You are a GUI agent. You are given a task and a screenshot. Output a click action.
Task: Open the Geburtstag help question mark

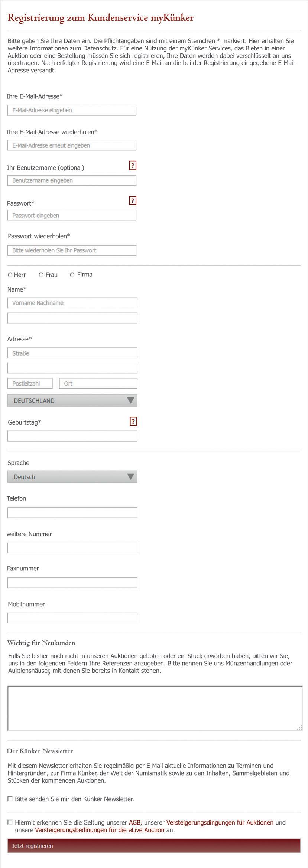point(133,421)
